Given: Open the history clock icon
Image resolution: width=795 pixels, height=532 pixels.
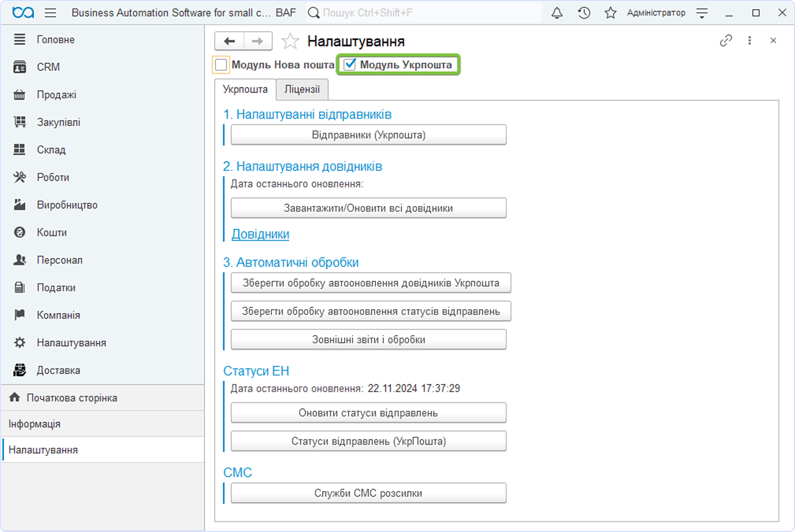Looking at the screenshot, I should tap(584, 13).
